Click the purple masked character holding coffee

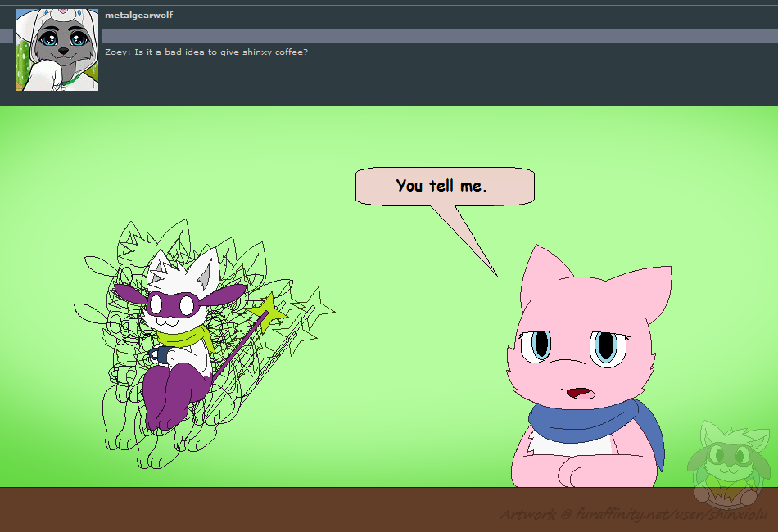(181, 340)
